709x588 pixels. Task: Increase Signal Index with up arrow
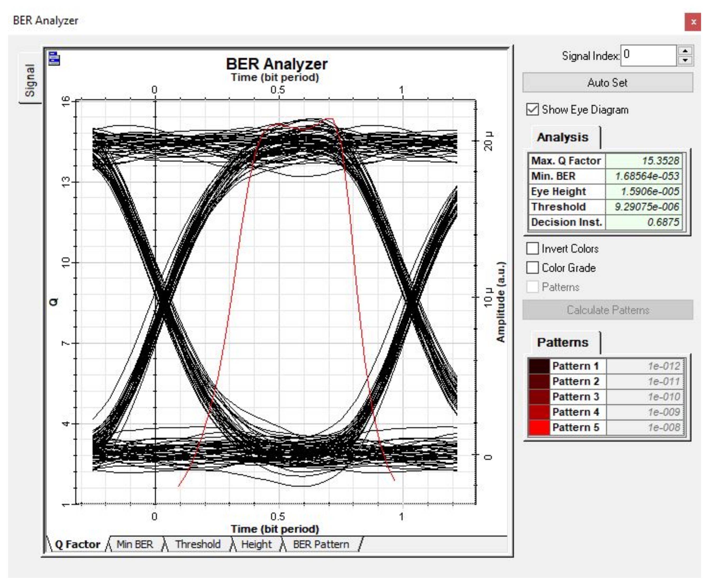685,50
